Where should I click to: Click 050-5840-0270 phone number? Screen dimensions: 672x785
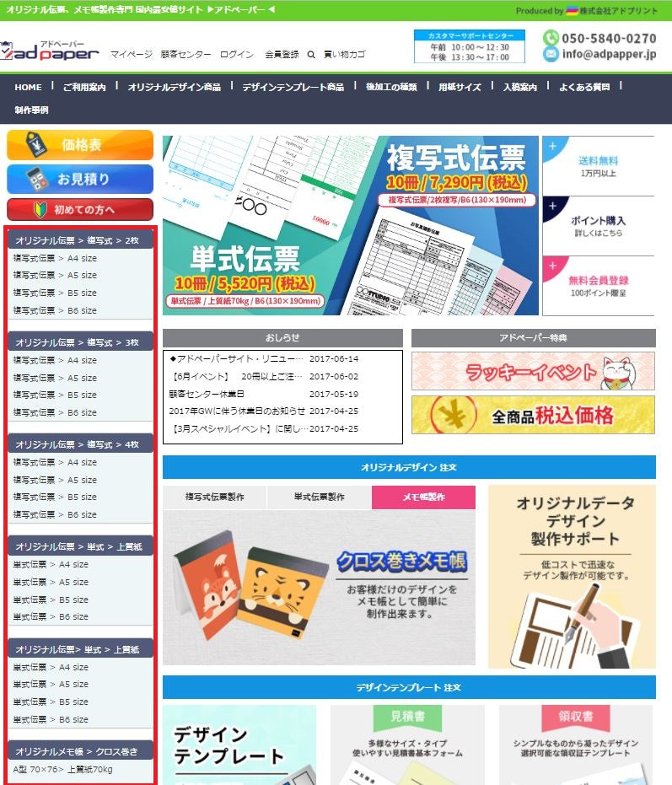[609, 38]
